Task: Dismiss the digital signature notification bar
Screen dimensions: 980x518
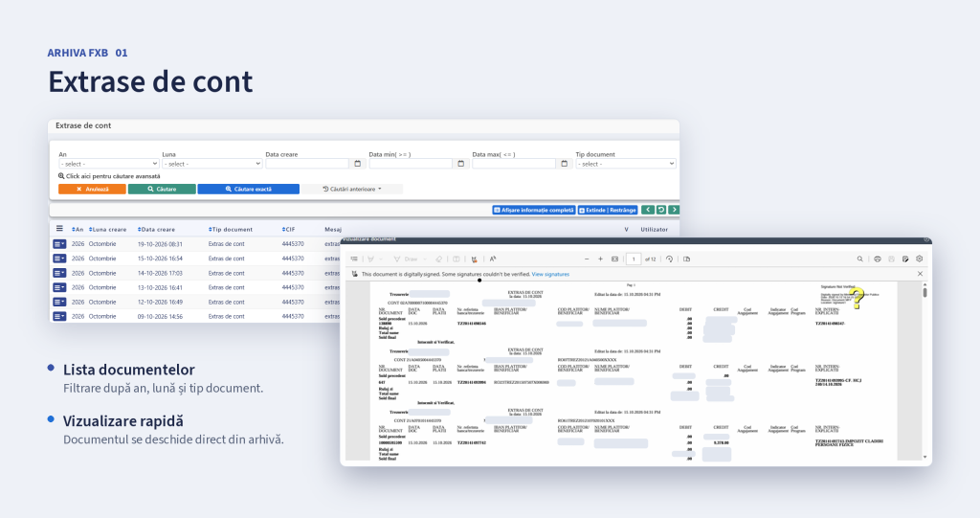Action: 920,274
